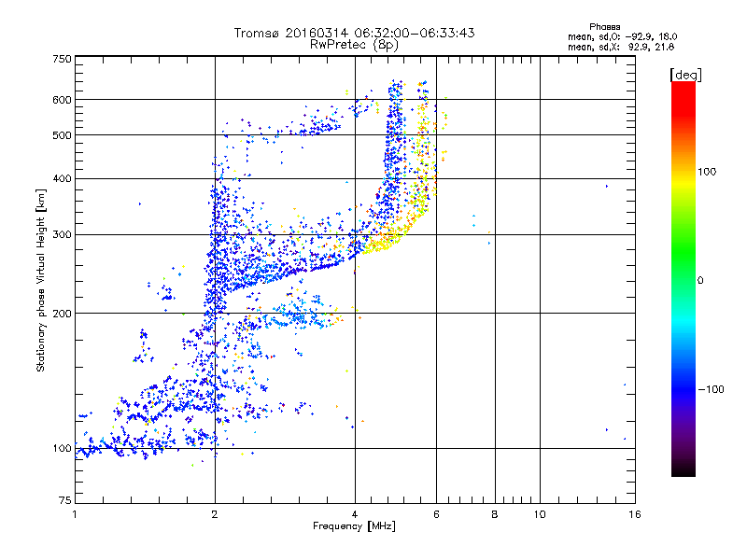747x560 pixels.
Task: Click the '[deg]' colorbar unit label
Action: [685, 75]
